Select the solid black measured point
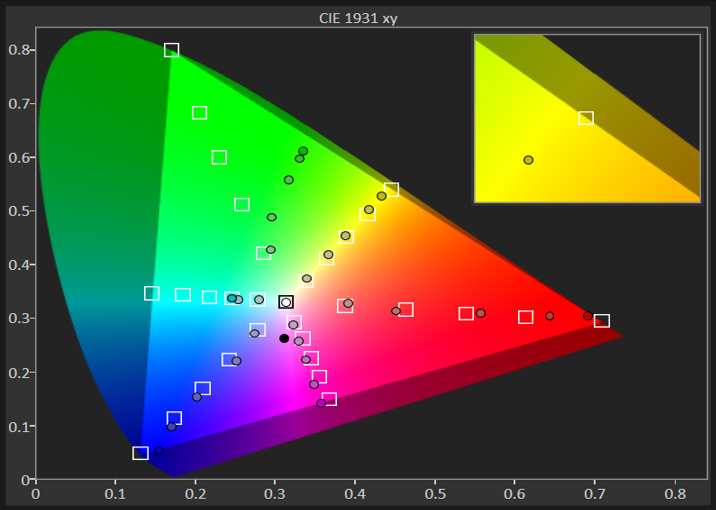 284,338
